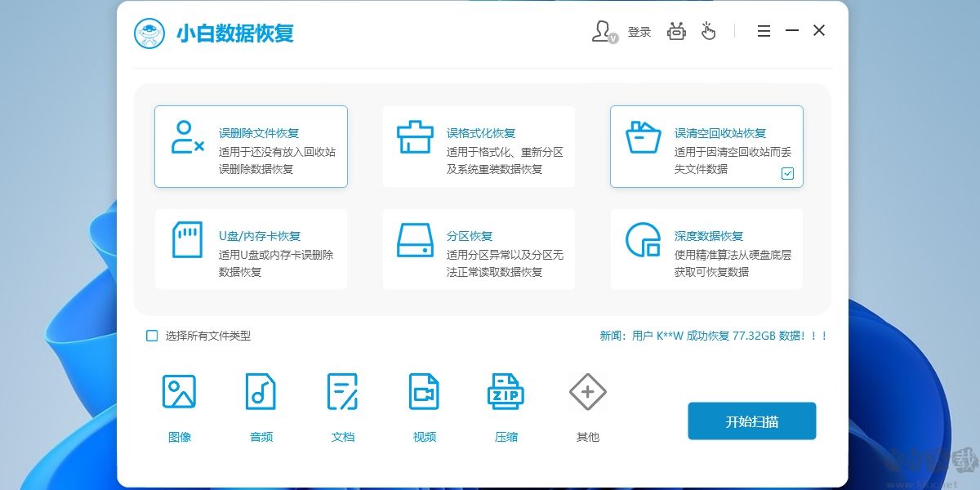
Task: Select the 音频 audio file type icon
Action: coord(261,390)
